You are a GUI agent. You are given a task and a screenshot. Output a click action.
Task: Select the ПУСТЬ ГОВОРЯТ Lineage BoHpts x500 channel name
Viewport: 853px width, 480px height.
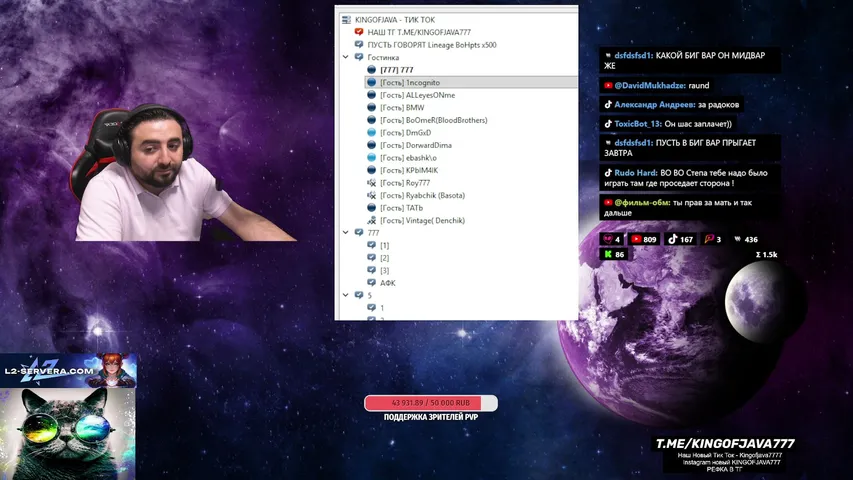[x=432, y=45]
